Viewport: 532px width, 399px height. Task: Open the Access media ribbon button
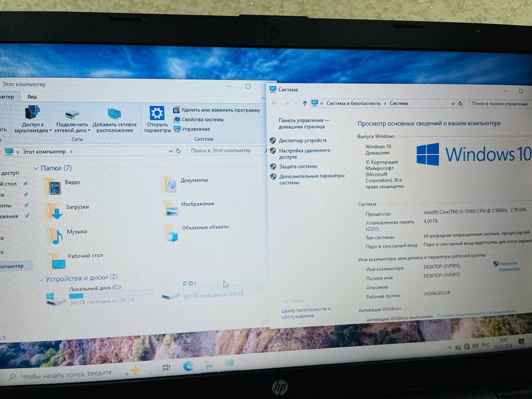pyautogui.click(x=33, y=119)
